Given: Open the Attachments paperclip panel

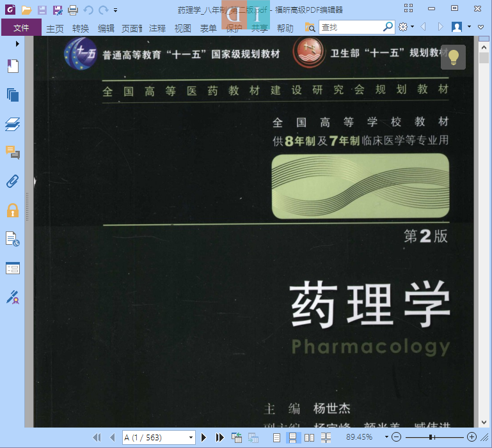Looking at the screenshot, I should (13, 182).
